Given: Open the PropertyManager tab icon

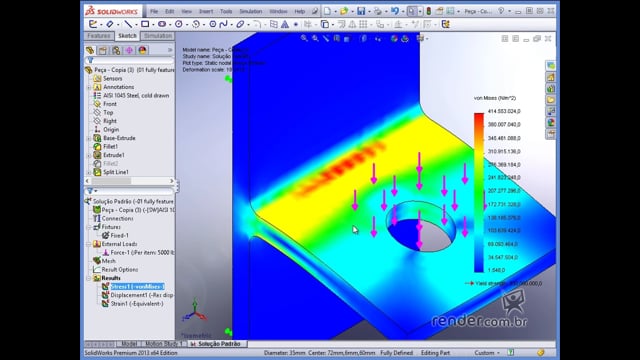Looking at the screenshot, I should pos(102,50).
